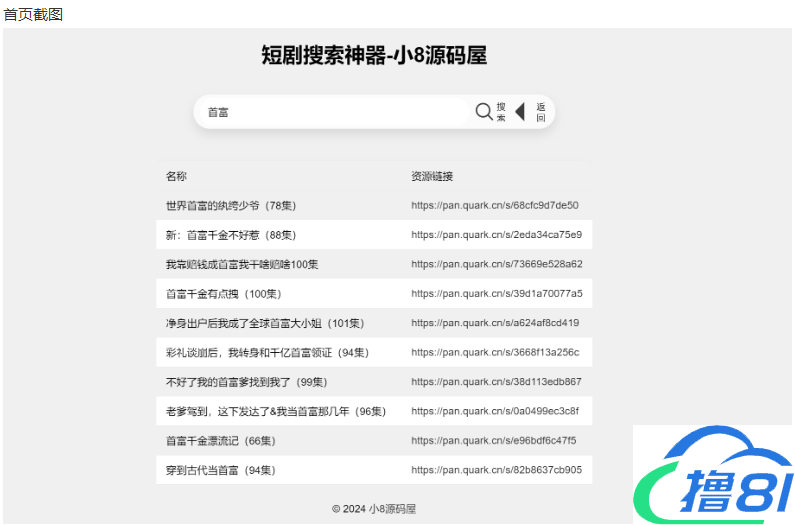The height and width of the screenshot is (525, 795).
Task: Follow the quark link ending in 38d113edb867
Action: [496, 382]
